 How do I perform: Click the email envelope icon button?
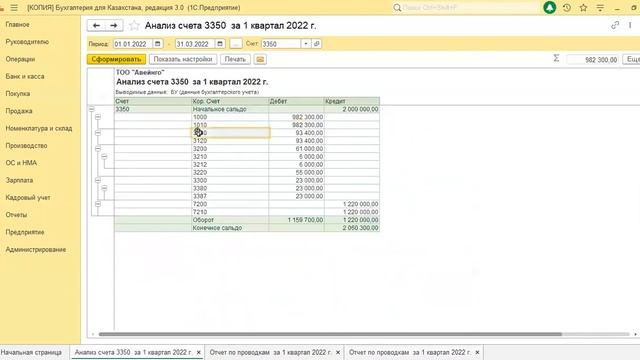click(260, 60)
